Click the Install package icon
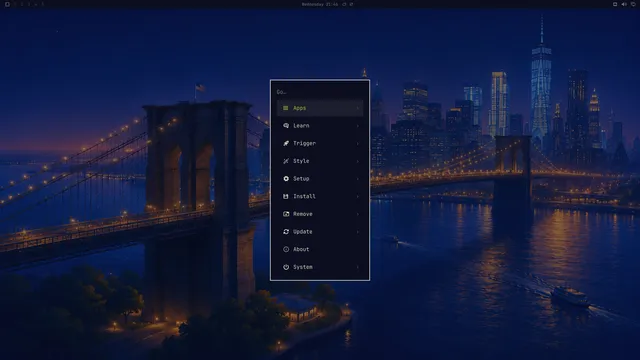640x360 pixels. click(x=286, y=196)
